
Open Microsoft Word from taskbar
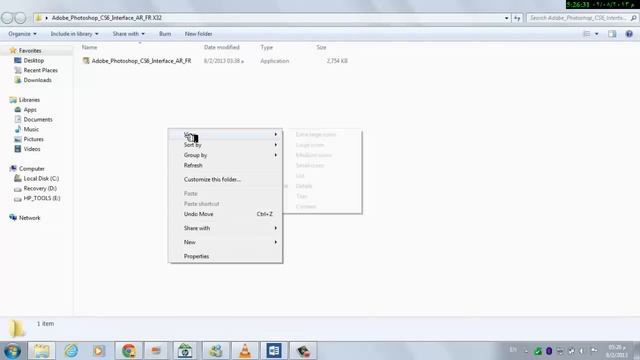tap(274, 351)
